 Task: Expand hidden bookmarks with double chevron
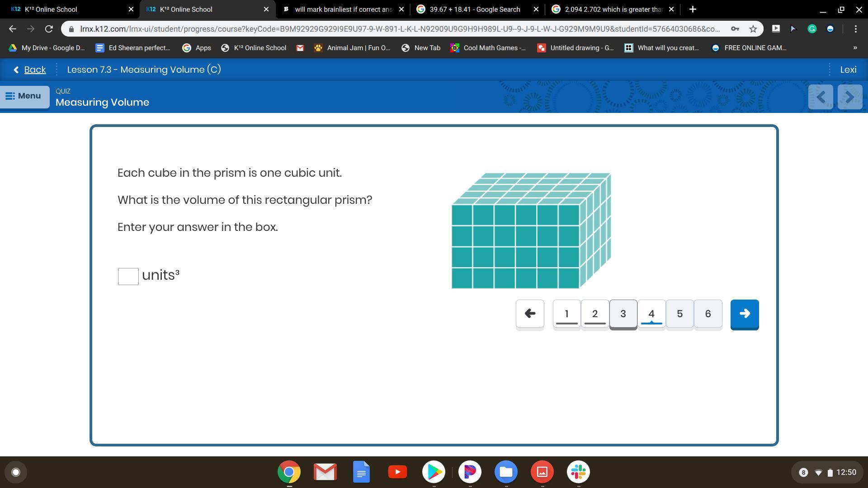[x=854, y=48]
